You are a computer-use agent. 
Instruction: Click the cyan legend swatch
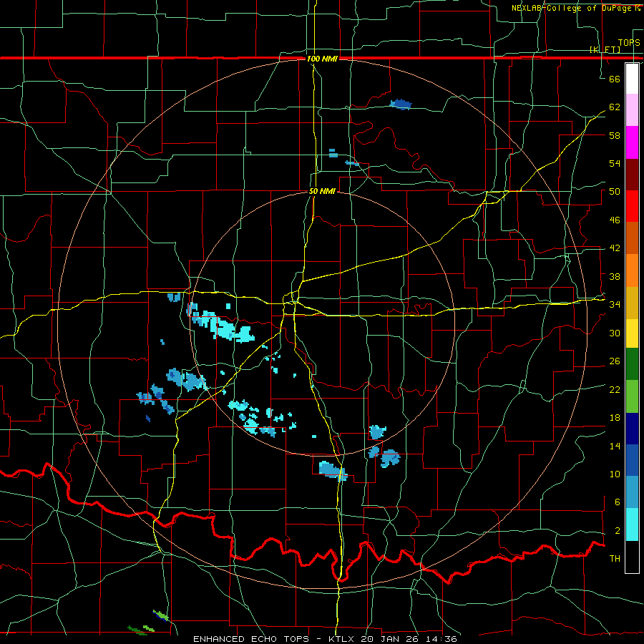[x=632, y=524]
